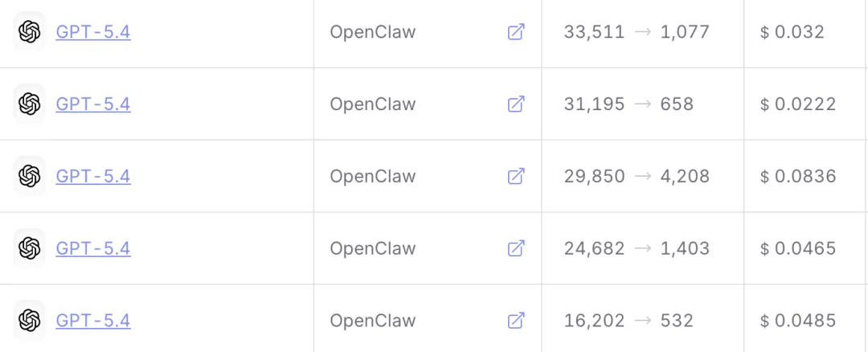The height and width of the screenshot is (352, 868).
Task: Click OpenAI logo in the $0.0836 row
Action: pos(30,176)
